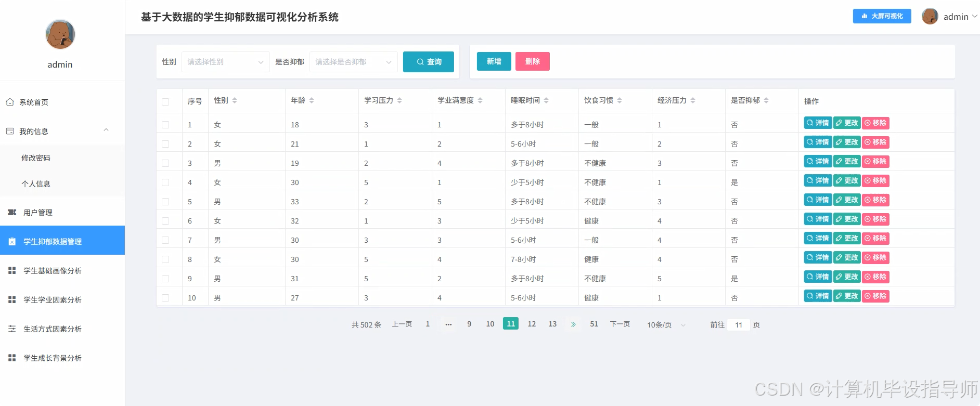Go to 上一页 in pagination
This screenshot has height=406, width=980.
pos(402,324)
